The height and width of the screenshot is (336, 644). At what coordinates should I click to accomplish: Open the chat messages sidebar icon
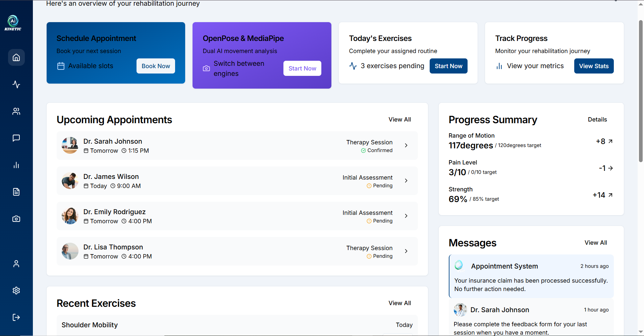pos(16,138)
